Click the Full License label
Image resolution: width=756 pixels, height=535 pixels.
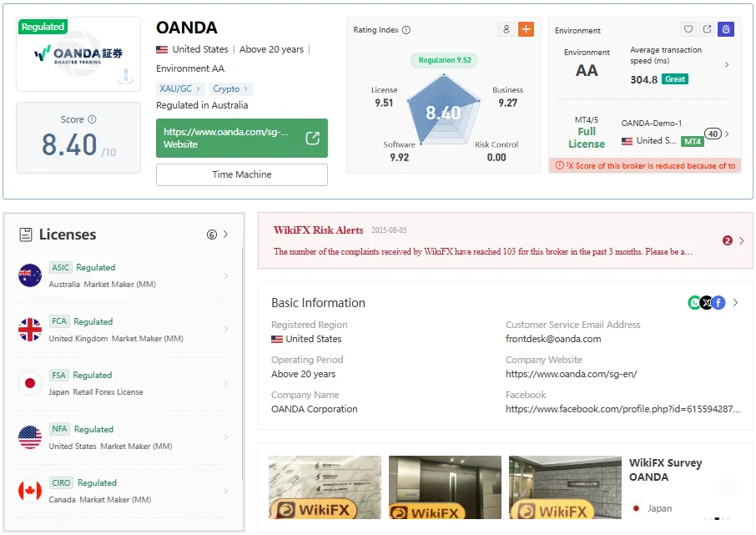[x=587, y=138]
